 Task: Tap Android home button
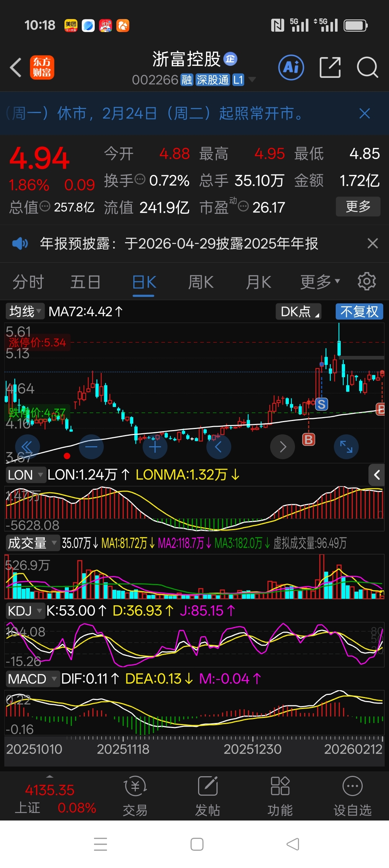pos(197,844)
